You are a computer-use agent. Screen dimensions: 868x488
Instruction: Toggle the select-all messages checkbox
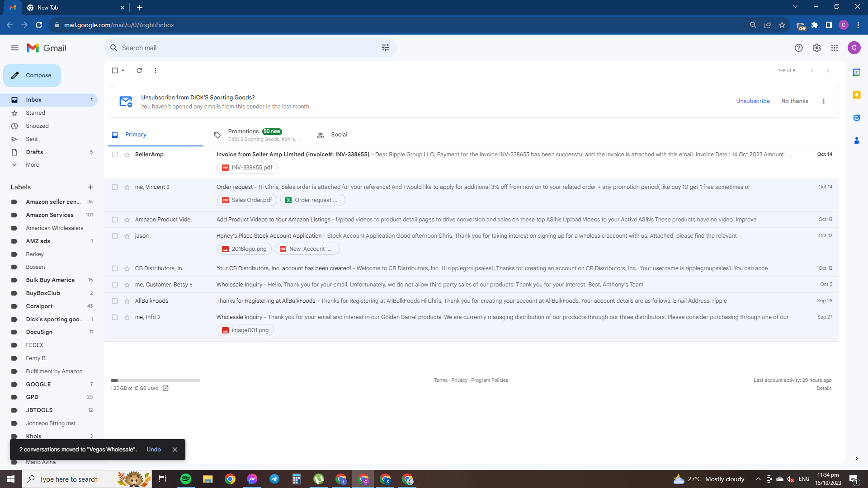coord(115,70)
